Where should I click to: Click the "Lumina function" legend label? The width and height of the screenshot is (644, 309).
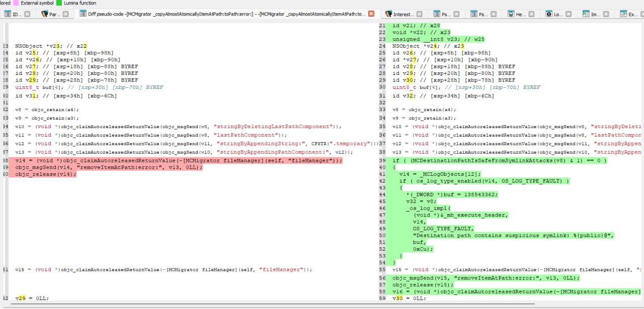80,3
